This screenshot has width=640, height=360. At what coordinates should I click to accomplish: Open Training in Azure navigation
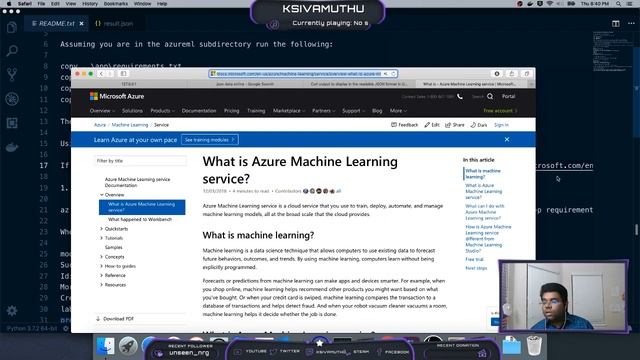(x=256, y=111)
